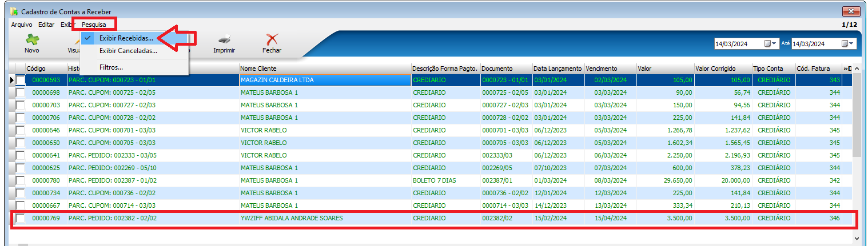This screenshot has width=868, height=246.
Task: Click the Imprimir printer icon
Action: click(x=224, y=40)
